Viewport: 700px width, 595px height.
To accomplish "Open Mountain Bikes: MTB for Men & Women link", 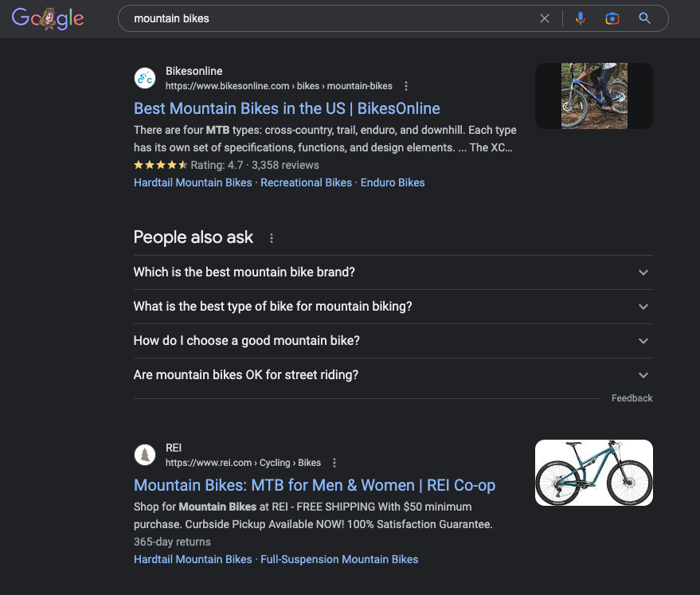I will point(315,485).
